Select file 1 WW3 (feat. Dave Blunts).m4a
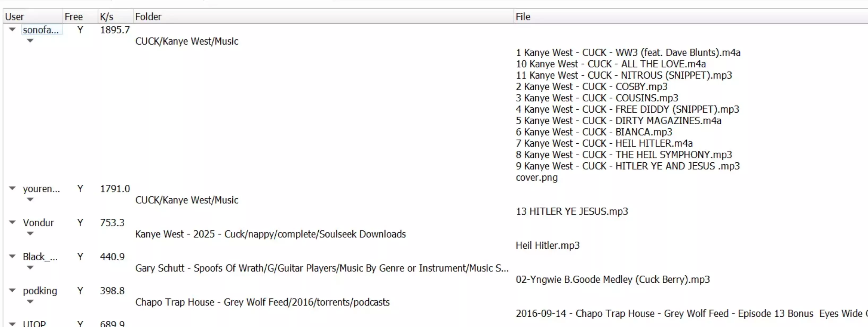The height and width of the screenshot is (327, 868). (628, 53)
